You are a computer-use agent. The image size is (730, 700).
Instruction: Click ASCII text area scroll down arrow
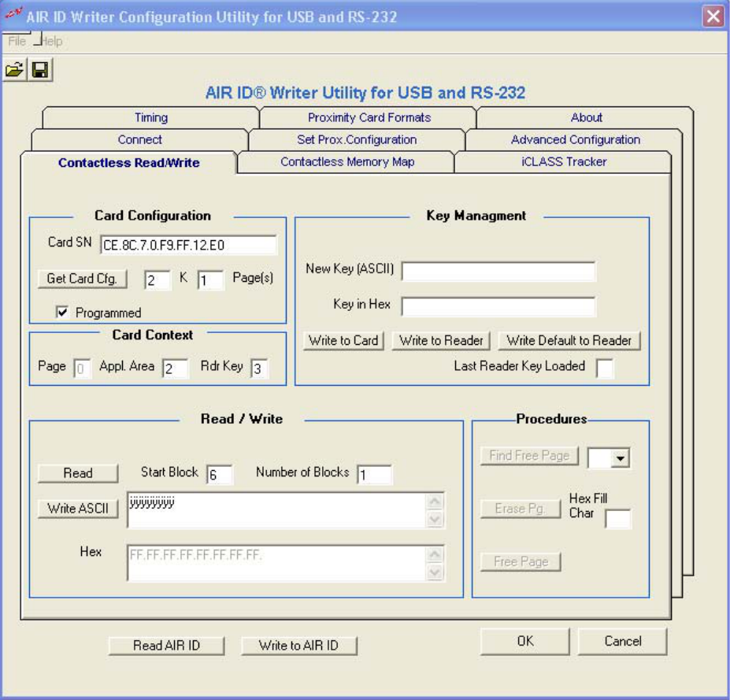435,519
